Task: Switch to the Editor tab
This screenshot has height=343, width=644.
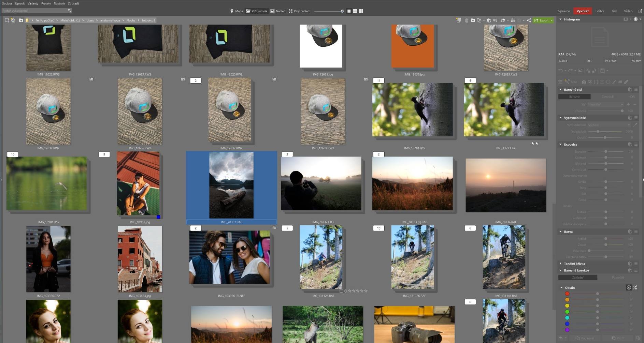Action: pos(600,11)
